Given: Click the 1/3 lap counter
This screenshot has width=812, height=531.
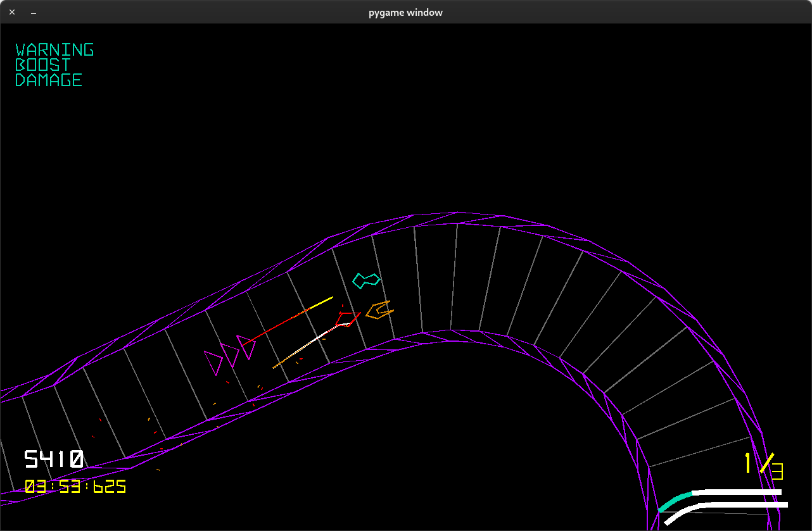Looking at the screenshot, I should pyautogui.click(x=764, y=466).
